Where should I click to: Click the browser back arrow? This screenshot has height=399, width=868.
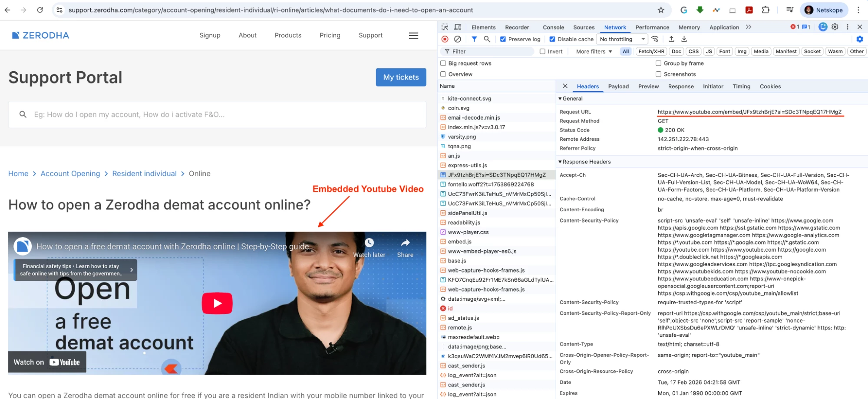tap(7, 10)
